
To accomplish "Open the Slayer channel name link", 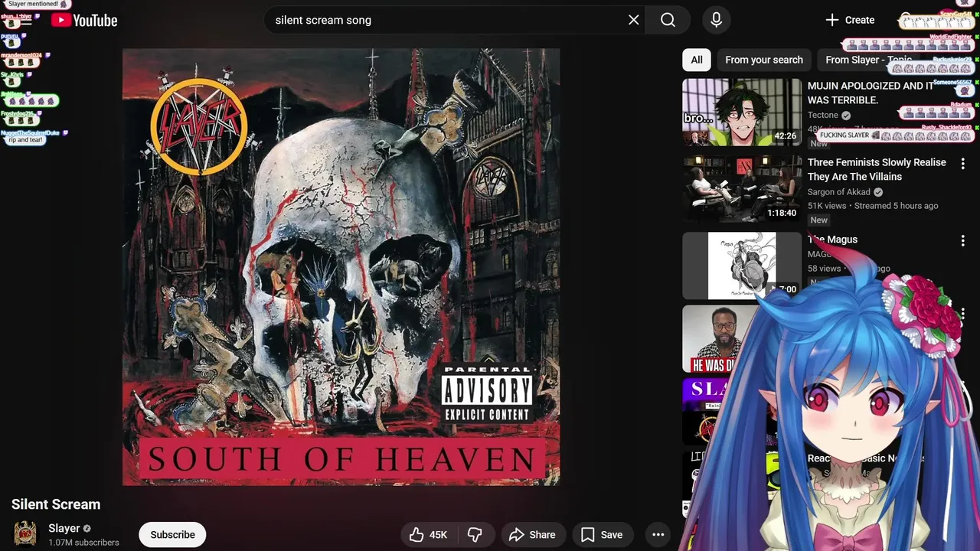I will [x=64, y=528].
